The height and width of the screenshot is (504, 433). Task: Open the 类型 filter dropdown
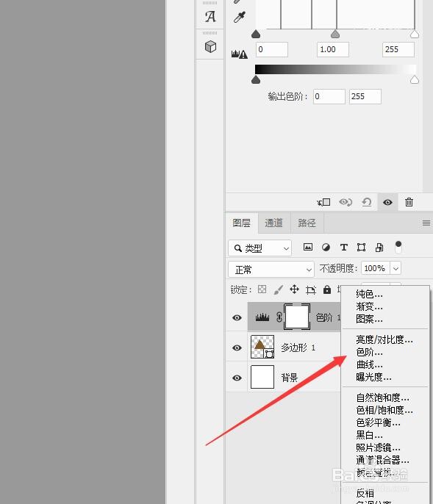point(260,248)
